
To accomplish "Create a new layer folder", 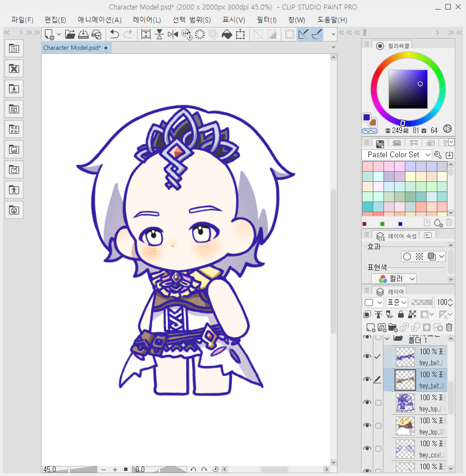I will 393,327.
